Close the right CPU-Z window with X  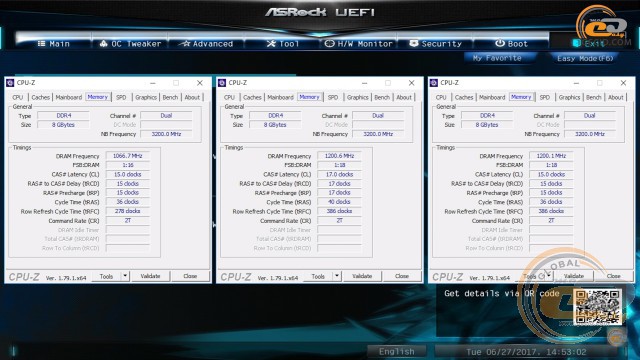[x=623, y=83]
